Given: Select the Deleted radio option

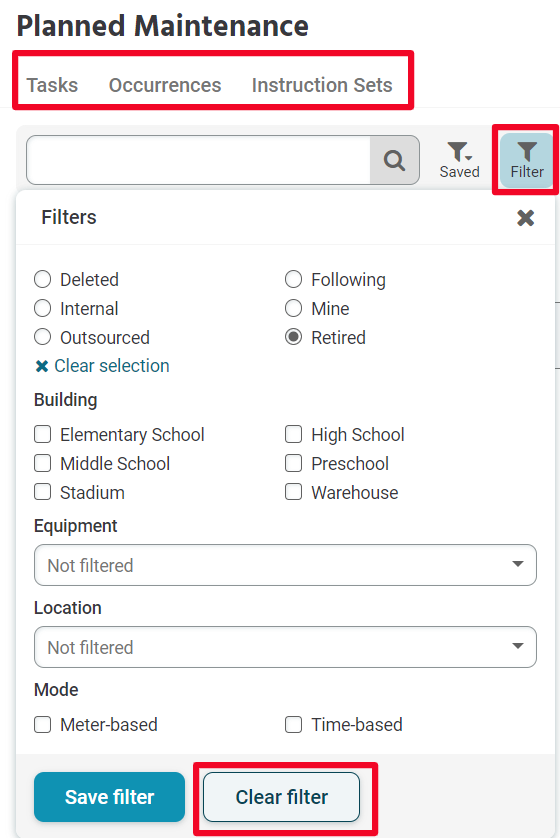Looking at the screenshot, I should 43,279.
